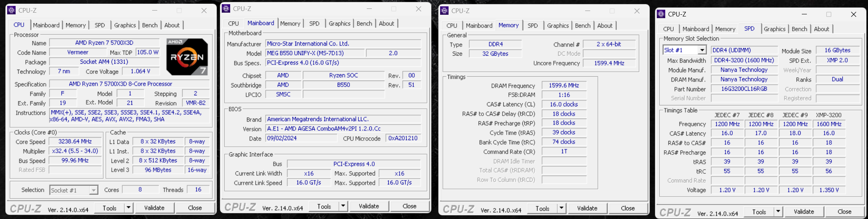Viewport: 868px width, 219px height.
Task: Click Close button in the CPU window
Action: 195,208
